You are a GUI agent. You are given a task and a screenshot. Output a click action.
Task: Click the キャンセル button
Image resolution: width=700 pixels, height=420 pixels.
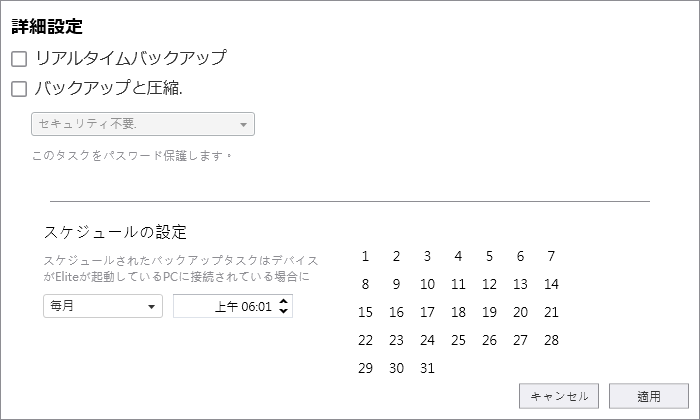click(x=558, y=396)
